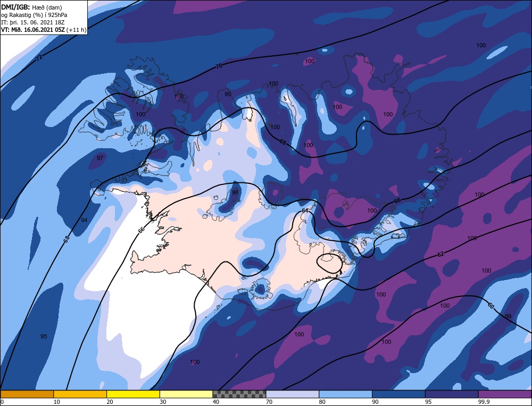Select the dark indigo 95–99.9 legend swatch
532x406 pixels.
[x=452, y=394]
